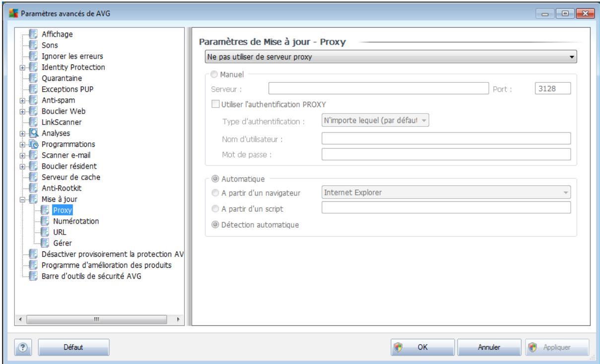
Task: Expand the Identity Protection tree node
Action: pos(23,67)
